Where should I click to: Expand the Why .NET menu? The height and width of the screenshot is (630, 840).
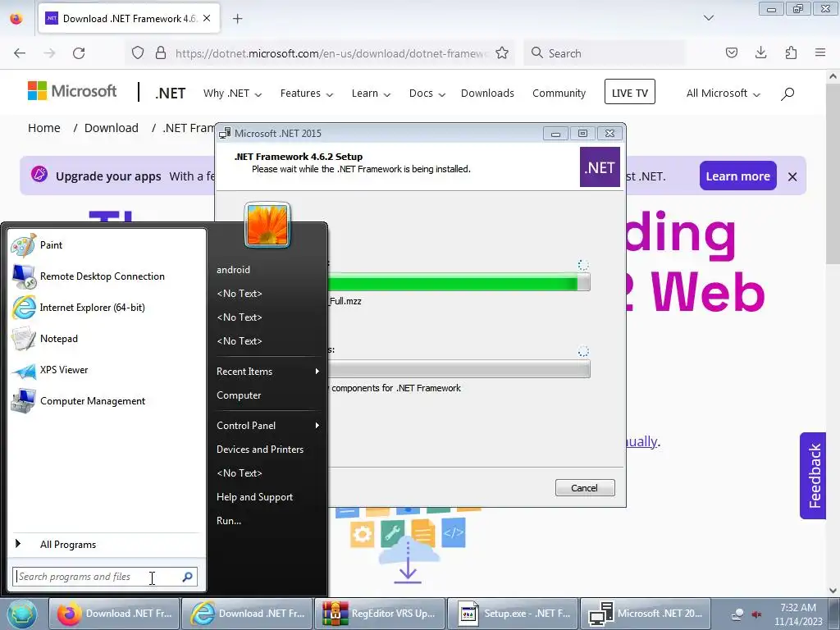(232, 94)
